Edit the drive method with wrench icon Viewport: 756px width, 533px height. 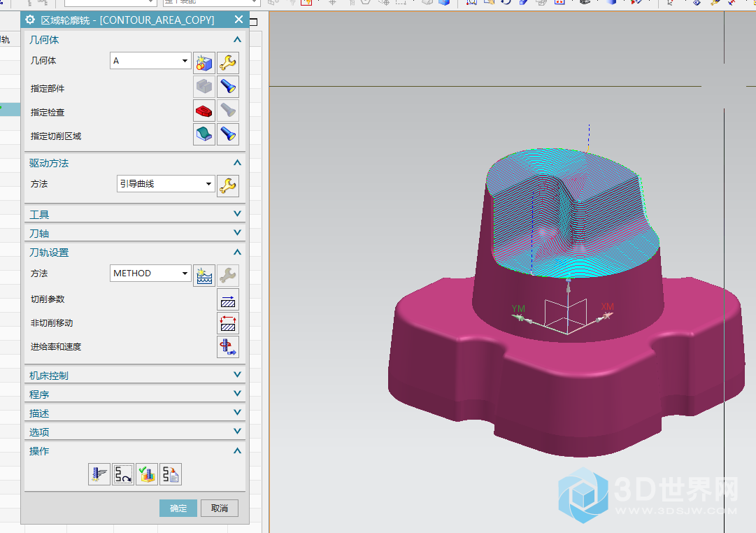pyautogui.click(x=228, y=185)
